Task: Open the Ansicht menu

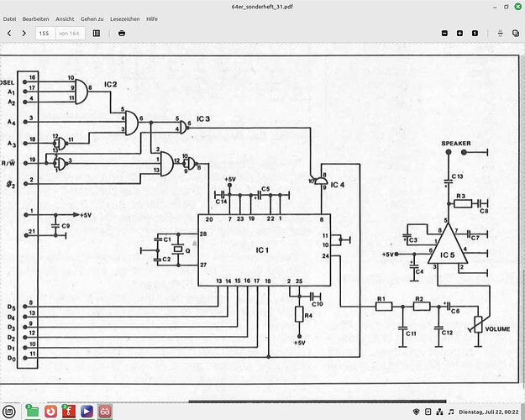Action: pos(65,18)
